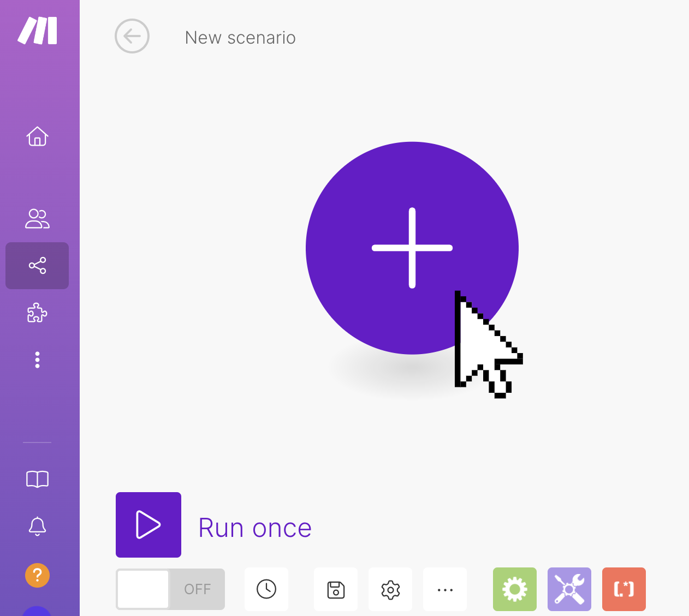Open the Team section in the sidebar
This screenshot has width=689, height=616.
tap(37, 219)
